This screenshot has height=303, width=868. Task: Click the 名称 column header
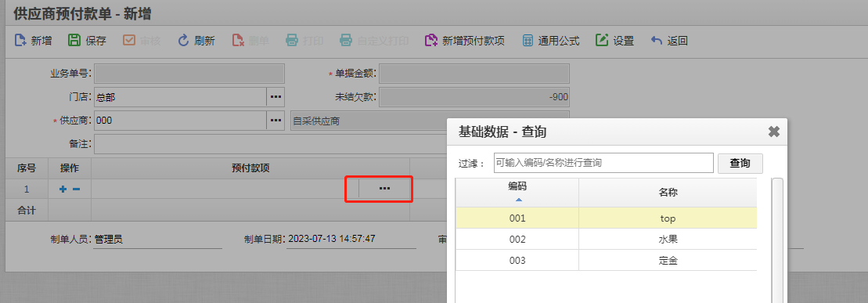(x=668, y=193)
